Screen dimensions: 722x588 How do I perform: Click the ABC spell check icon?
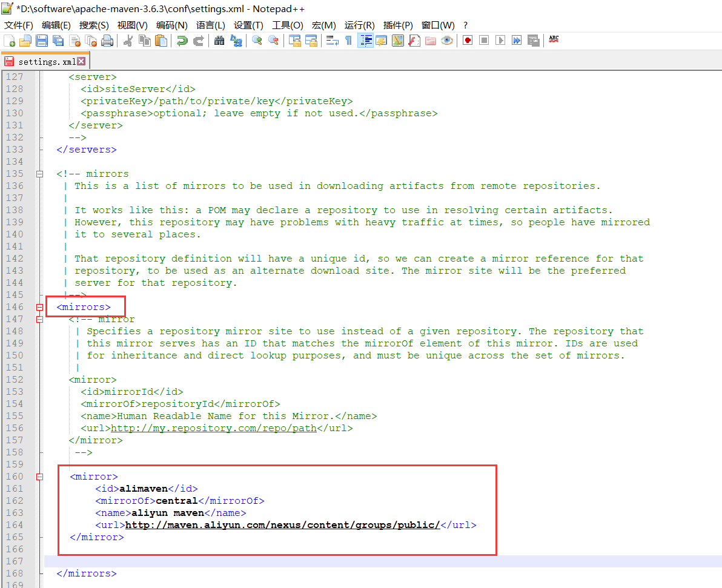(x=554, y=40)
